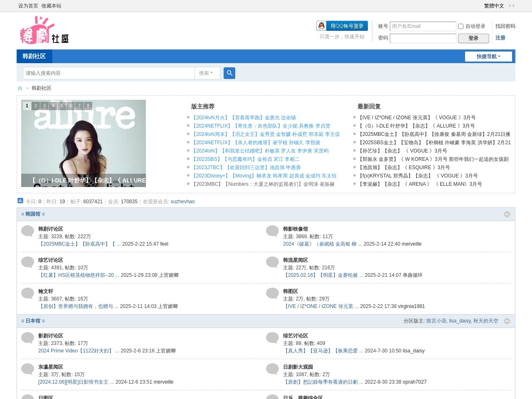
Task: Open 东瀛星闻区 forum bubble icon
Action: click(28, 369)
